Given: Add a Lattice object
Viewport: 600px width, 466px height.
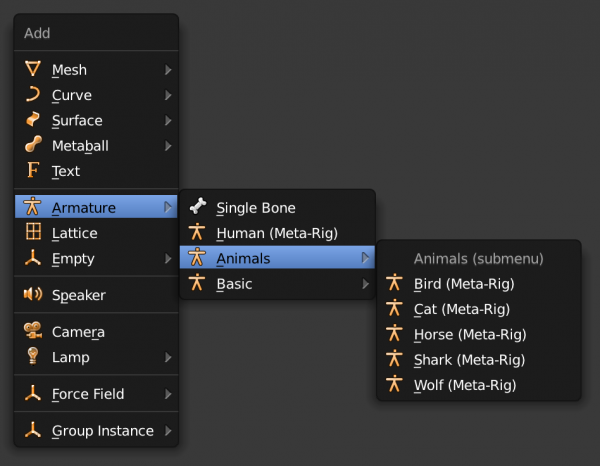Looking at the screenshot, I should click(96, 233).
